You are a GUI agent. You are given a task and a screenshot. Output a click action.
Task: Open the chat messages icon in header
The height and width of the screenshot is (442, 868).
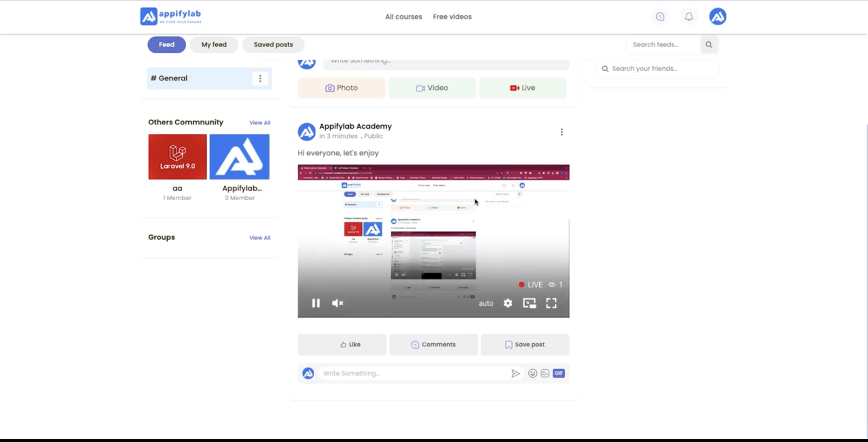(x=660, y=17)
